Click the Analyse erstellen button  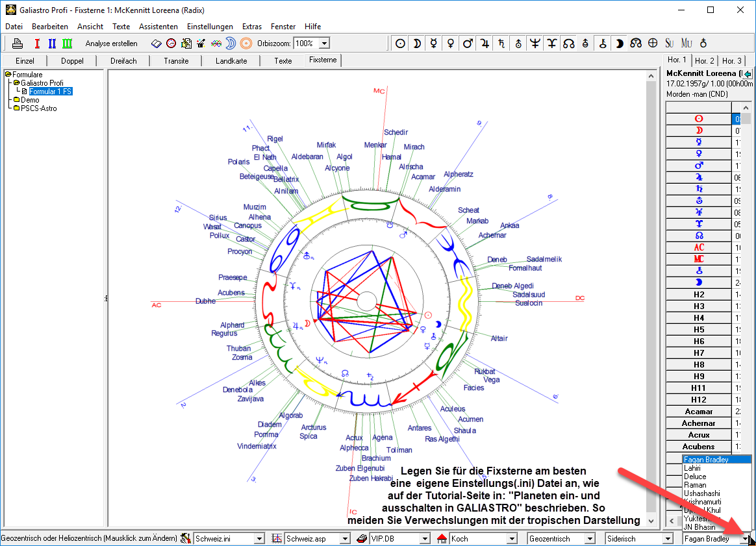[111, 43]
